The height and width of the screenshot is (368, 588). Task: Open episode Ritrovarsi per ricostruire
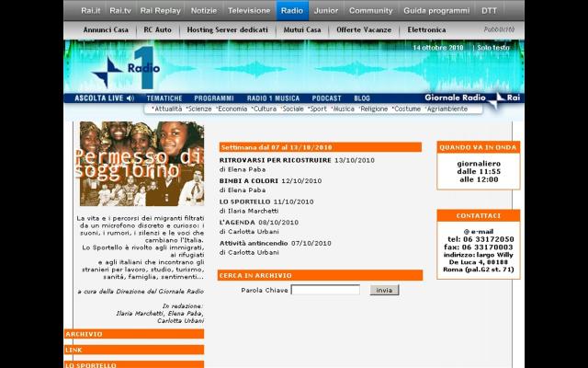point(276,160)
